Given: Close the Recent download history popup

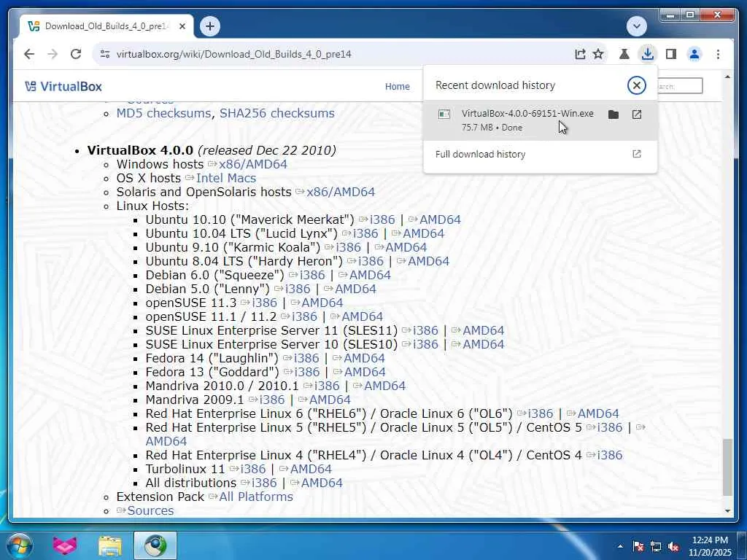Looking at the screenshot, I should click(636, 85).
